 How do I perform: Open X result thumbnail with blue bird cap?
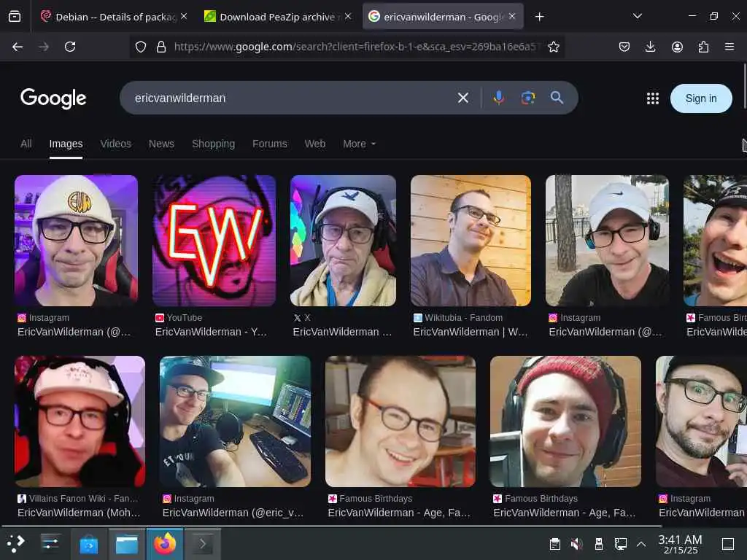pyautogui.click(x=343, y=241)
